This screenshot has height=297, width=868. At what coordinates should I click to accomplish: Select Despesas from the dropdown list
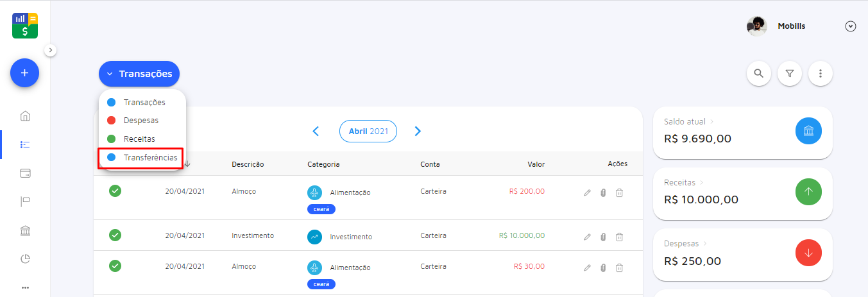pos(140,121)
